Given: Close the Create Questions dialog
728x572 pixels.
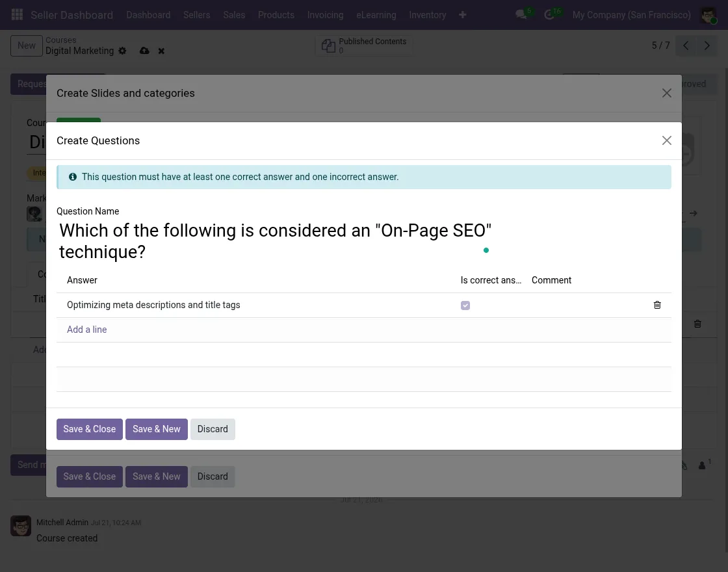Looking at the screenshot, I should coord(667,140).
